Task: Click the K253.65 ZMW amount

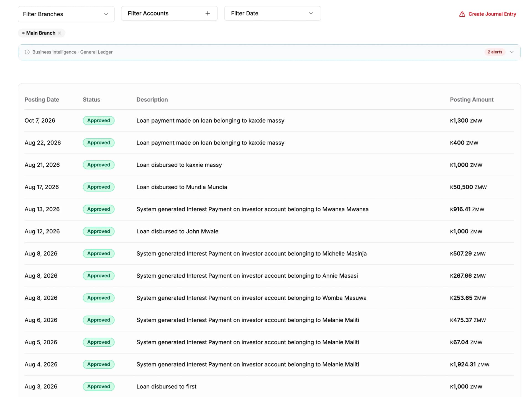Action: tap(468, 298)
